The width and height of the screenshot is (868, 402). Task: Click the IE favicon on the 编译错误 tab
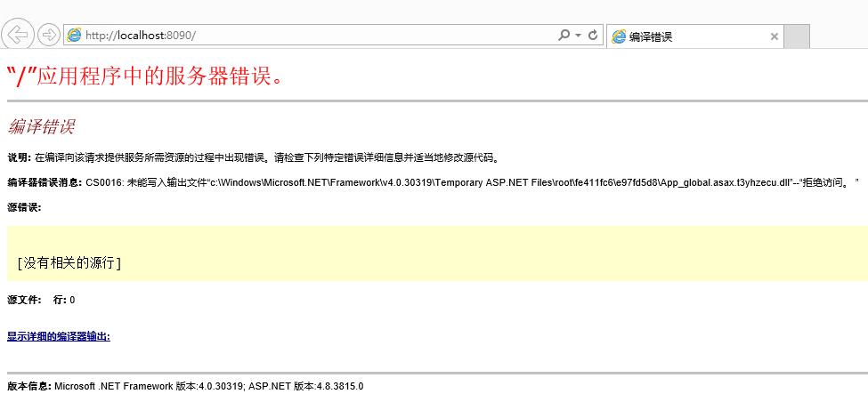coord(619,36)
